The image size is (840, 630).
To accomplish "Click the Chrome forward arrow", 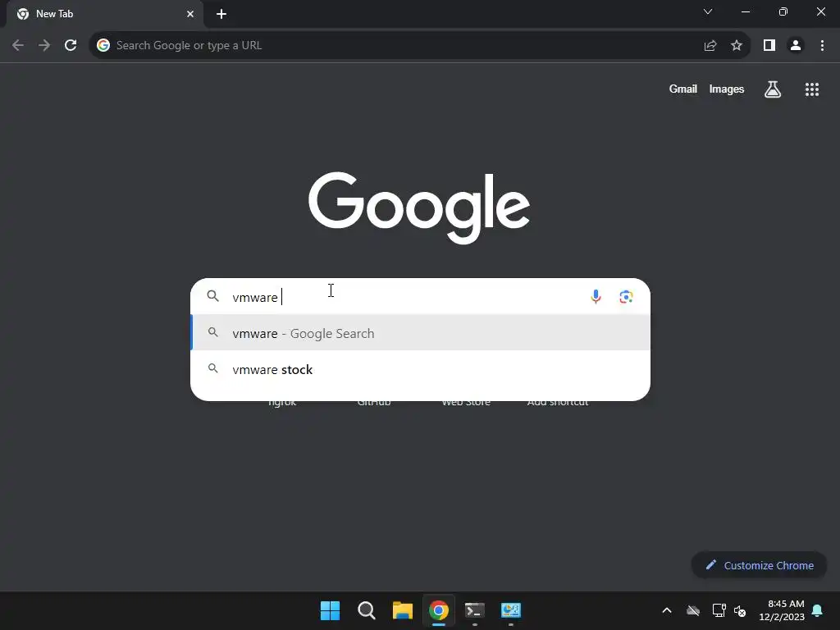I will (x=44, y=46).
